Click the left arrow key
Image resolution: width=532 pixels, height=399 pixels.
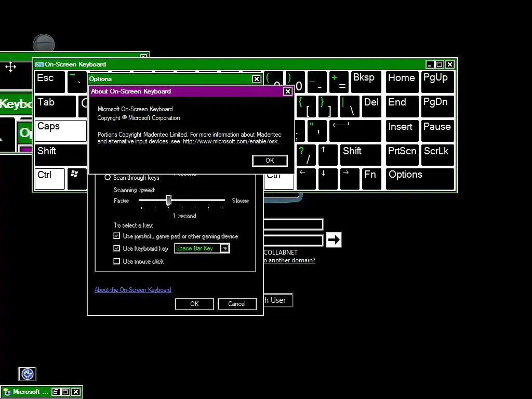[x=306, y=179]
